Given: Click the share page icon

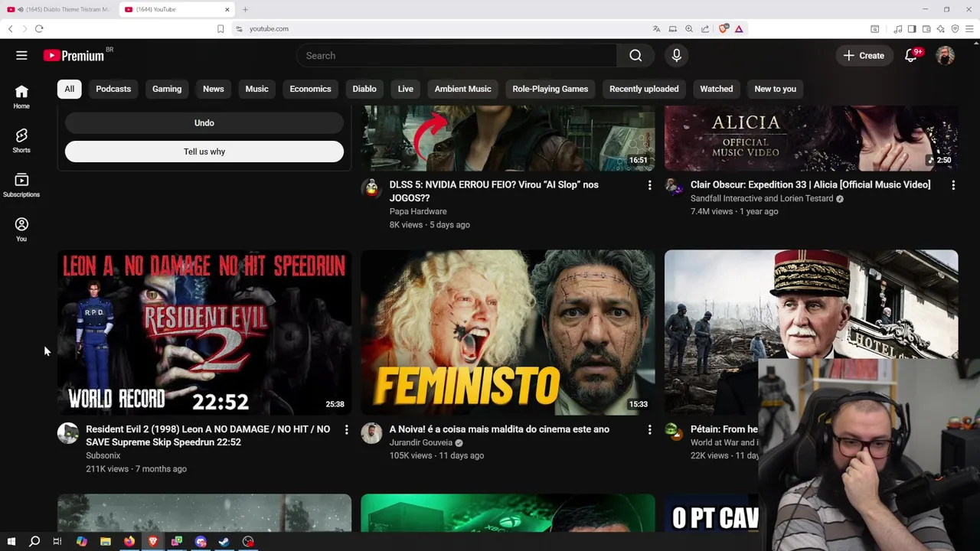Looking at the screenshot, I should click(705, 28).
